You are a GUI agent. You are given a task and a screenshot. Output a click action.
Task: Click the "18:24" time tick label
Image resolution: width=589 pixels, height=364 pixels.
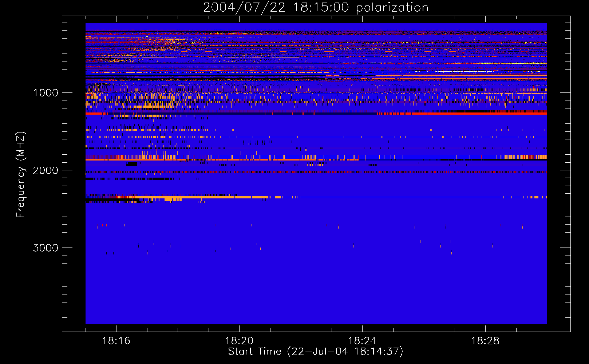tap(362, 341)
